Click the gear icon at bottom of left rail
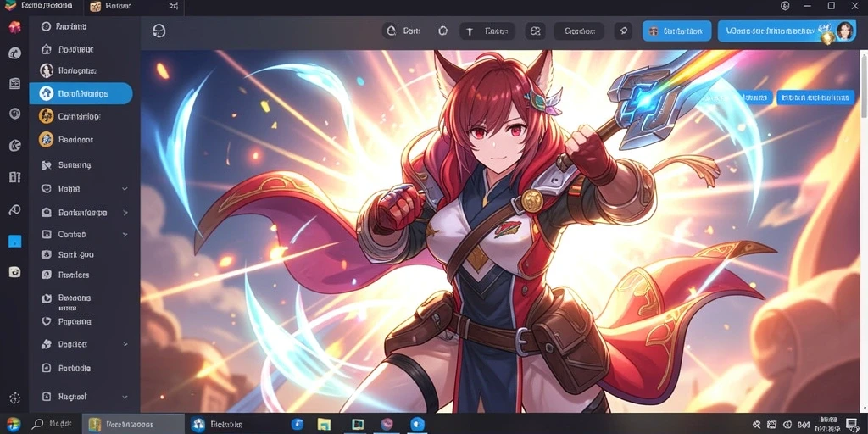The width and height of the screenshot is (868, 434). (x=15, y=398)
